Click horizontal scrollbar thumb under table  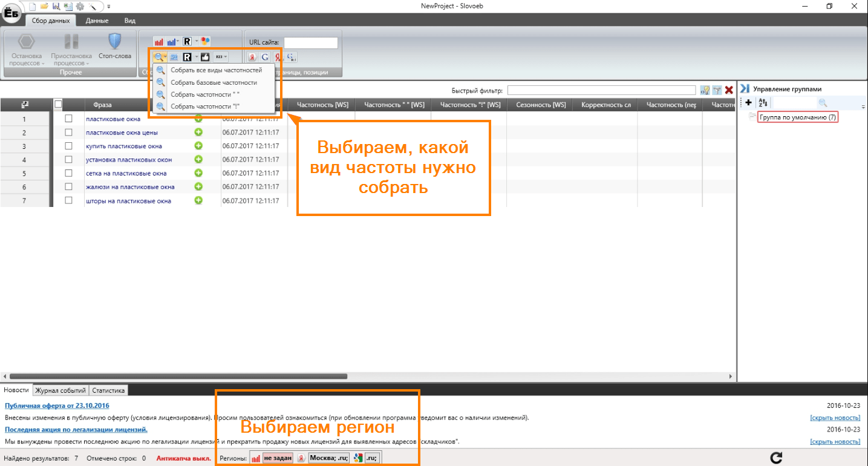(x=178, y=376)
